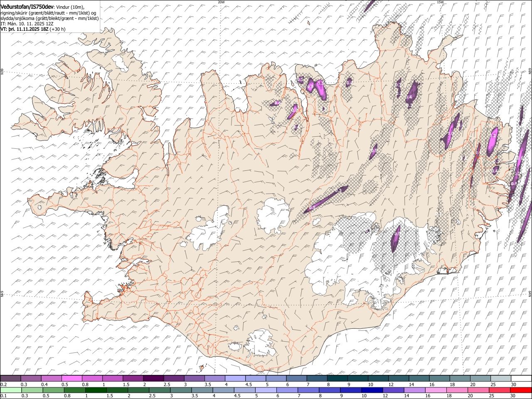Click the steel blue swatch labeled 6 in purple-to-grey row
Screen dimensions: 532x399
[296, 379]
